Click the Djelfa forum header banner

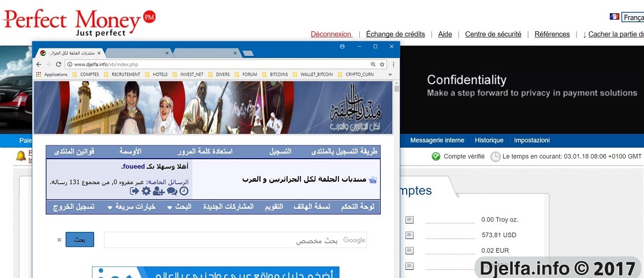click(213, 107)
